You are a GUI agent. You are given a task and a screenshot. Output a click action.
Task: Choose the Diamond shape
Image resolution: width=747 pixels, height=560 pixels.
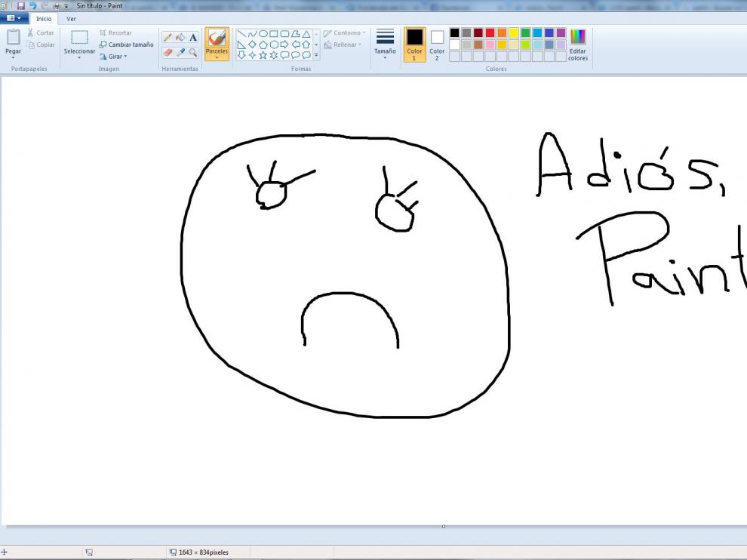[252, 45]
